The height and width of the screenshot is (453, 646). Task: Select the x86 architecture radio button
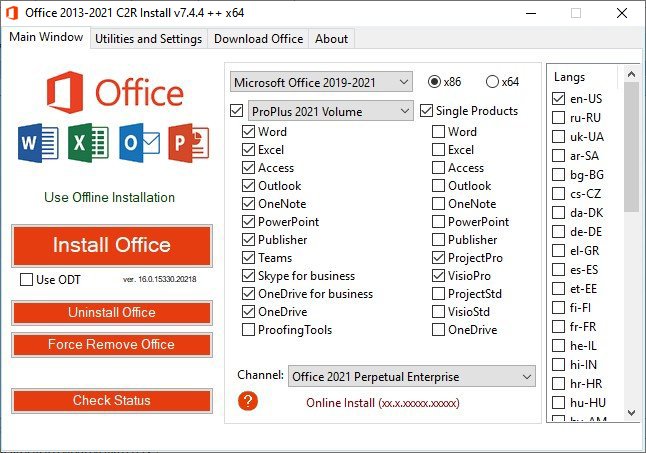(x=434, y=82)
